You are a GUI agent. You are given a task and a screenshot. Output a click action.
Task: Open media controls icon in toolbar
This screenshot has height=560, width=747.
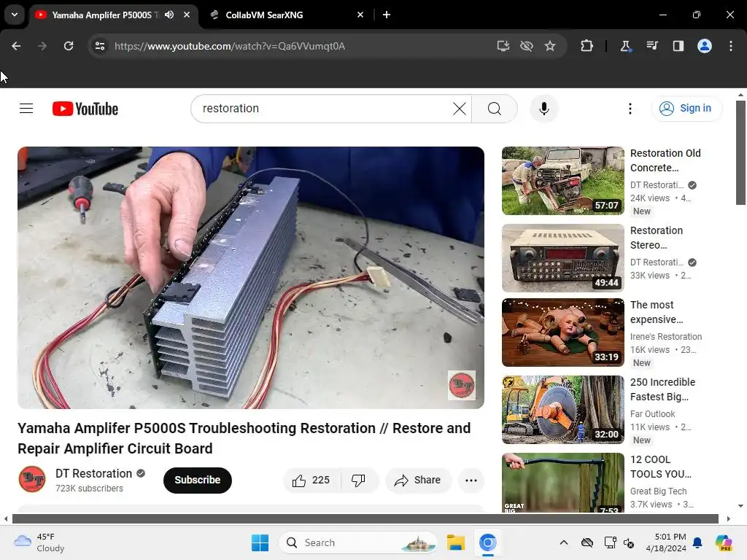click(x=652, y=46)
